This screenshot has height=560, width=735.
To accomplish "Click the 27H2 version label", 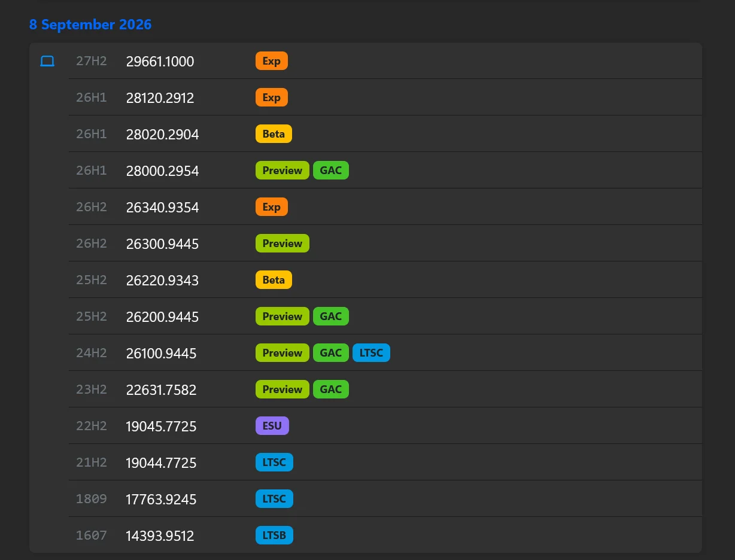I will 92,61.
